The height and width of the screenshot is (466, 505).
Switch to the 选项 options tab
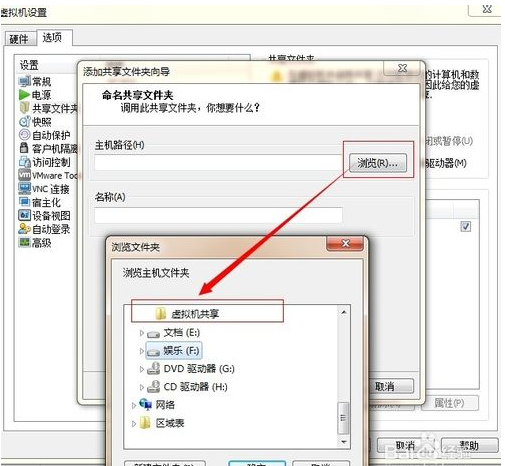point(52,37)
